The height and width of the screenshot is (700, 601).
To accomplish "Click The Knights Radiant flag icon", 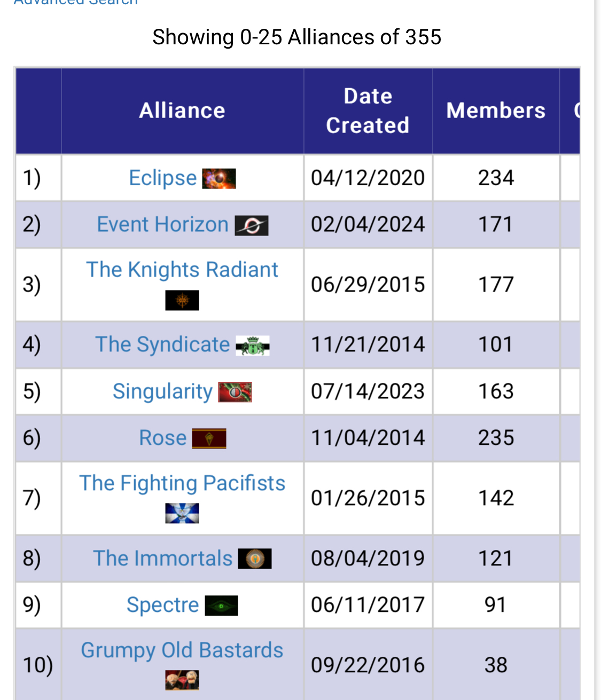I will [x=182, y=301].
